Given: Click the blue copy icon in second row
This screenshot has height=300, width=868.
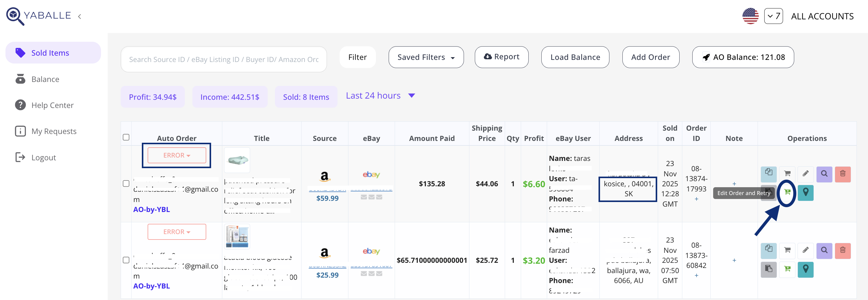Looking at the screenshot, I should pyautogui.click(x=768, y=250).
